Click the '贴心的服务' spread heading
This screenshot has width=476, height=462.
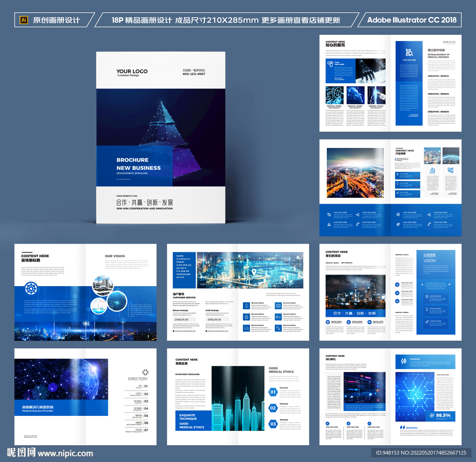335,45
